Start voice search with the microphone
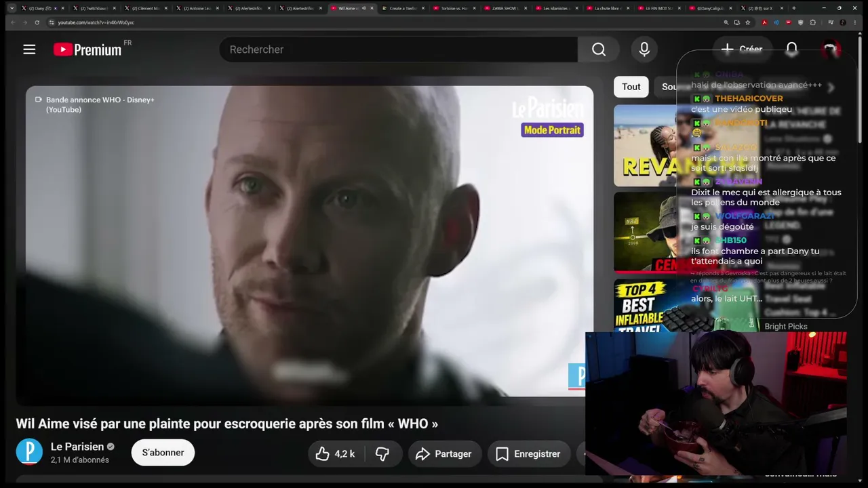This screenshot has width=868, height=488. 644,49
